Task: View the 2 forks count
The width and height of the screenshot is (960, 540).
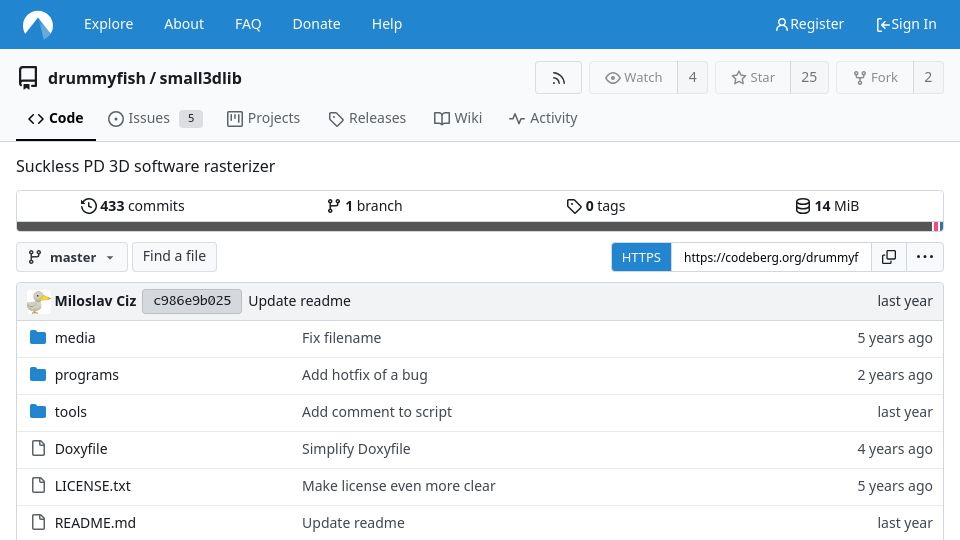Action: 928,78
